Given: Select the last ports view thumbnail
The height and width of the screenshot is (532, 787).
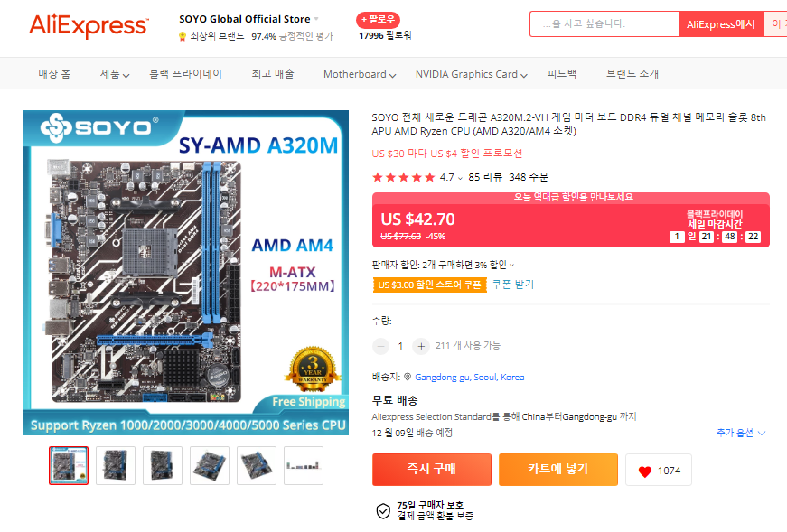Looking at the screenshot, I should click(x=304, y=465).
